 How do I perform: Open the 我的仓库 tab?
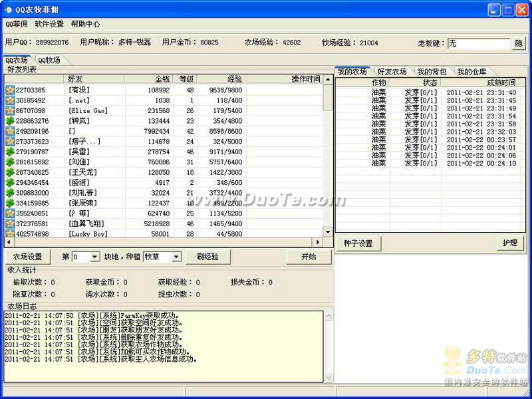[x=471, y=72]
